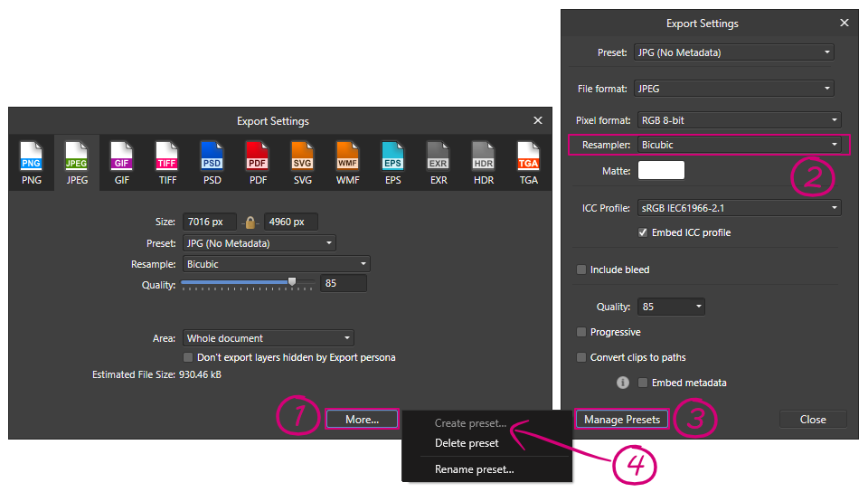Expand the File format JPEG dropdown
This screenshot has width=868, height=492.
coord(733,89)
